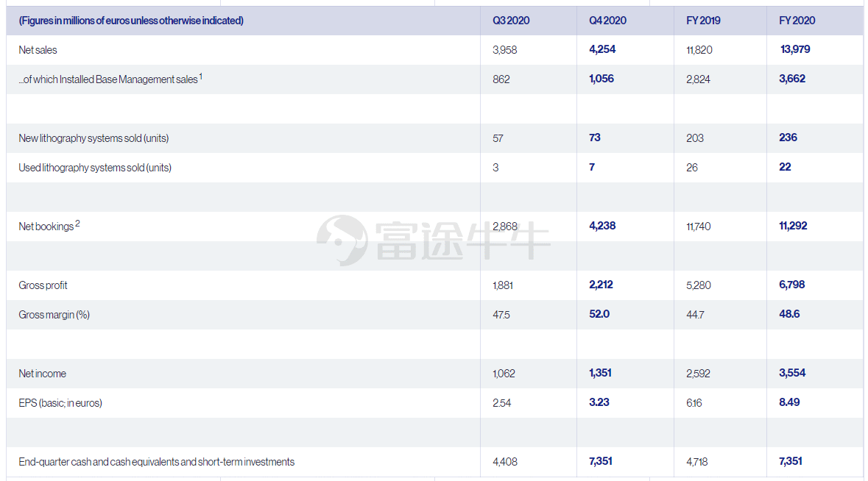The width and height of the screenshot is (868, 481).
Task: Select the FY 2019 column header
Action: tap(703, 21)
